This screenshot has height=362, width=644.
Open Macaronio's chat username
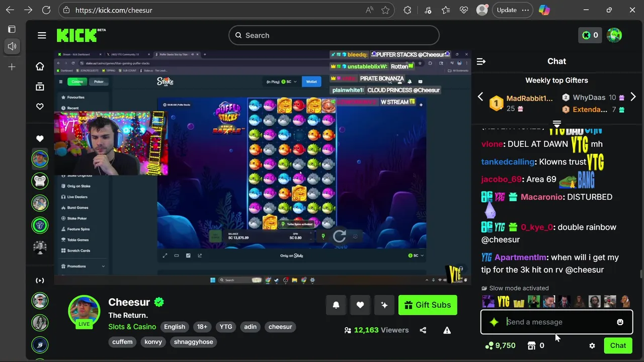(x=541, y=197)
